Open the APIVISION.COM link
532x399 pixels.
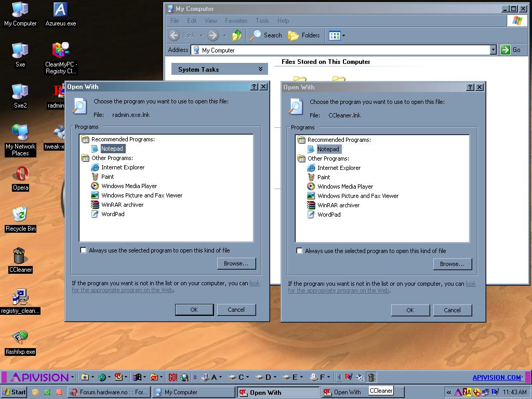497,378
